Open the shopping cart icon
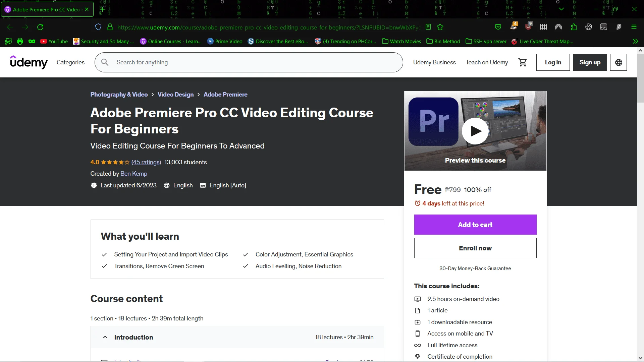The width and height of the screenshot is (644, 362). point(523,62)
